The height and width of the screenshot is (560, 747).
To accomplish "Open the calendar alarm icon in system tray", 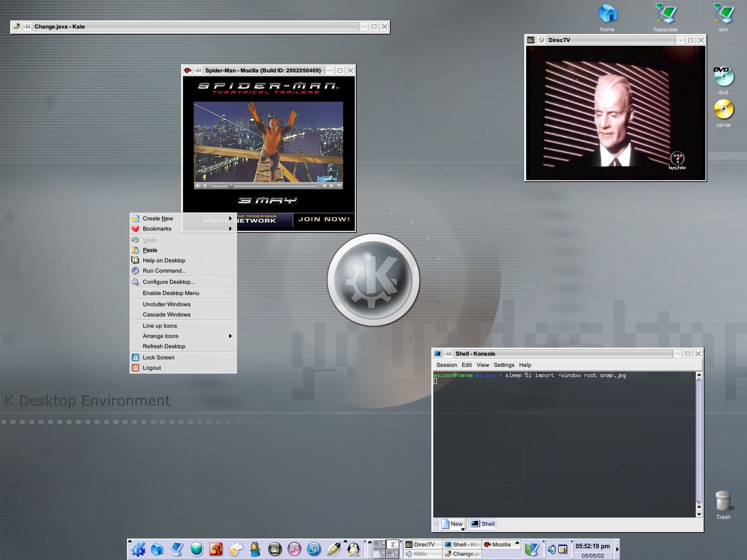I will [x=563, y=549].
